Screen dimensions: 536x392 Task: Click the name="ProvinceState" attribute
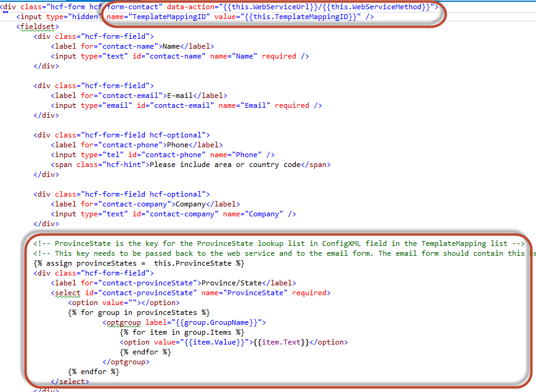(x=244, y=293)
